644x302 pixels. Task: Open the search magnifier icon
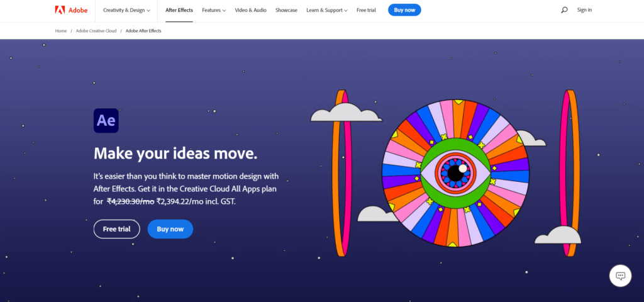564,10
